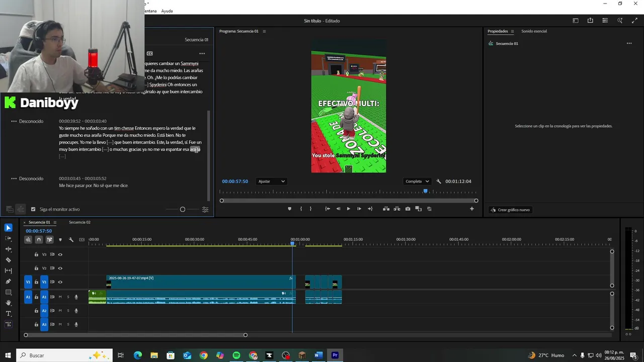Click the timeline captions CC button
This screenshot has width=644, height=362.
[x=82, y=240]
